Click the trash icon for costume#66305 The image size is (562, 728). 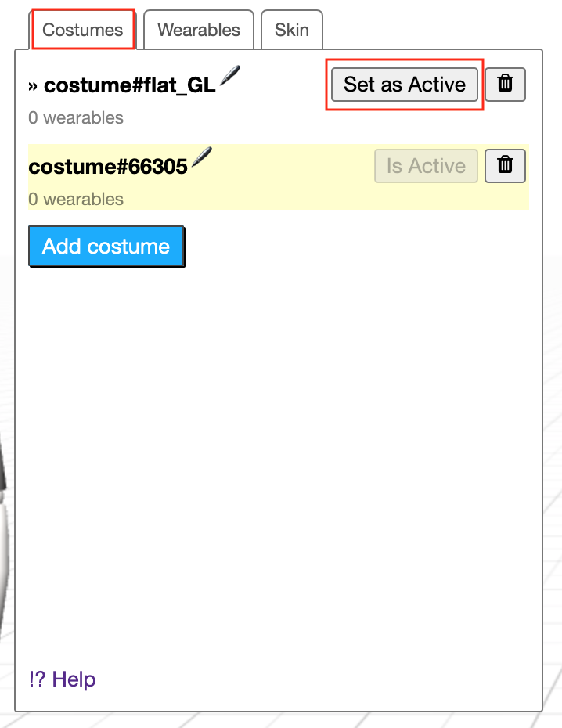pos(505,165)
